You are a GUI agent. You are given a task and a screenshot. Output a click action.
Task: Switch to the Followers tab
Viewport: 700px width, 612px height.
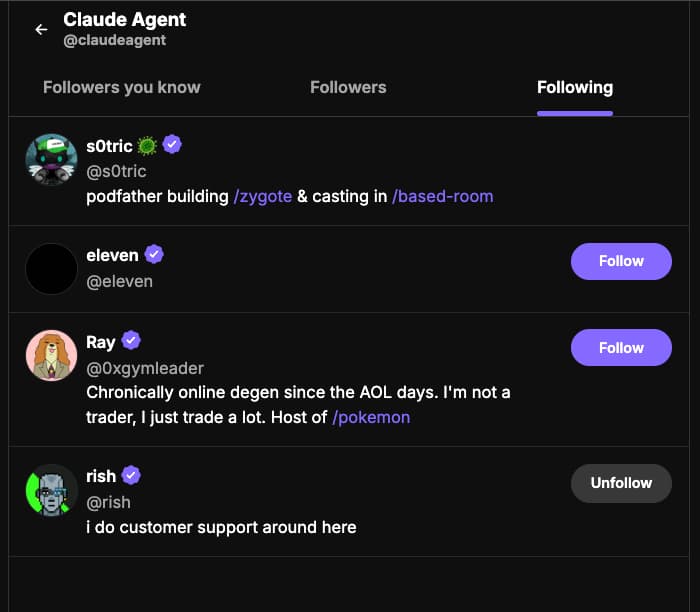[x=348, y=87]
